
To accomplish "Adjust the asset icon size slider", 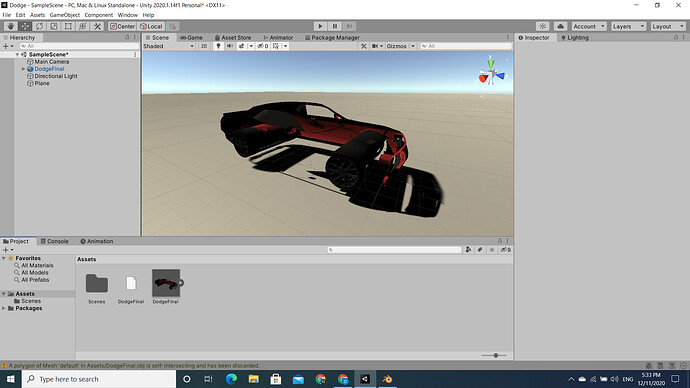I will click(x=494, y=355).
